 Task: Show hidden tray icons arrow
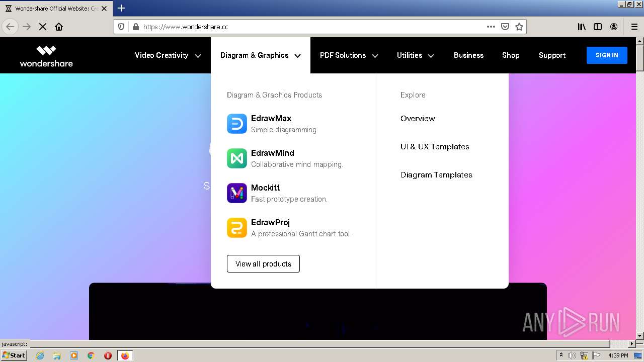[561, 355]
